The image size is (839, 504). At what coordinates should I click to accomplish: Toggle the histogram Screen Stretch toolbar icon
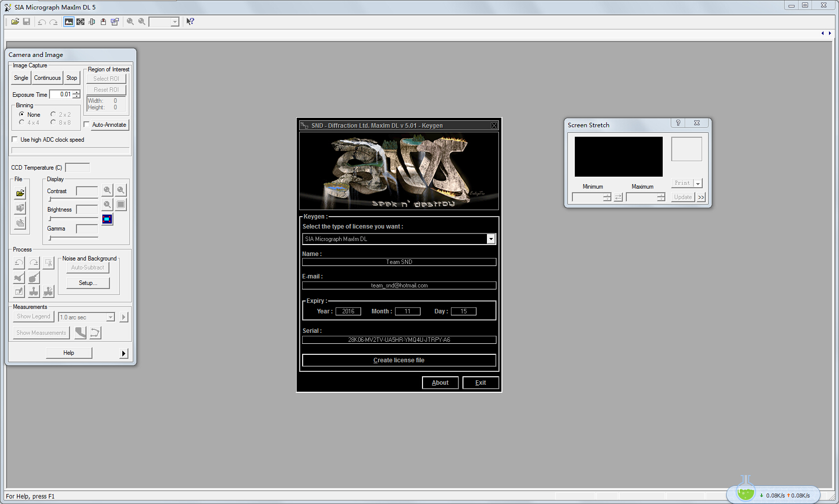click(69, 22)
